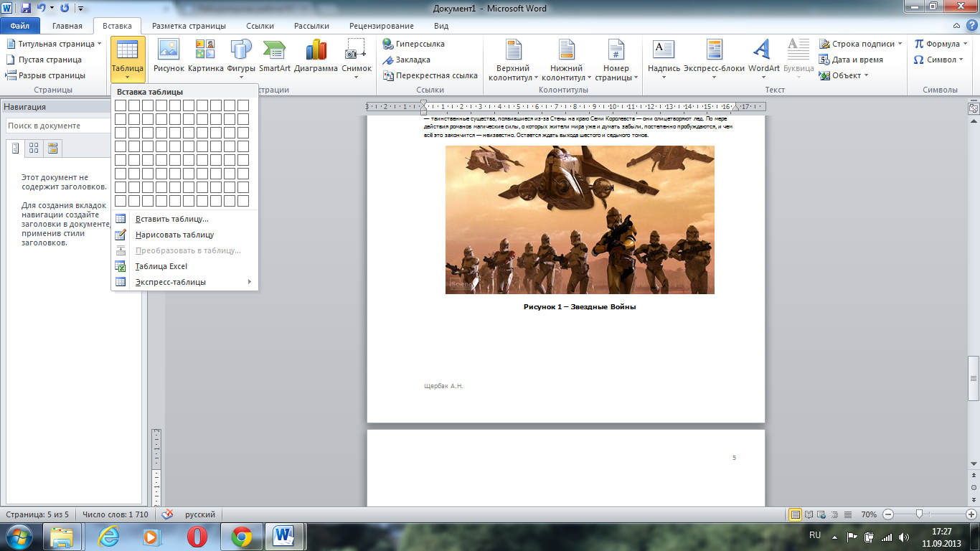Open Верхний колонтитул header options

512,60
